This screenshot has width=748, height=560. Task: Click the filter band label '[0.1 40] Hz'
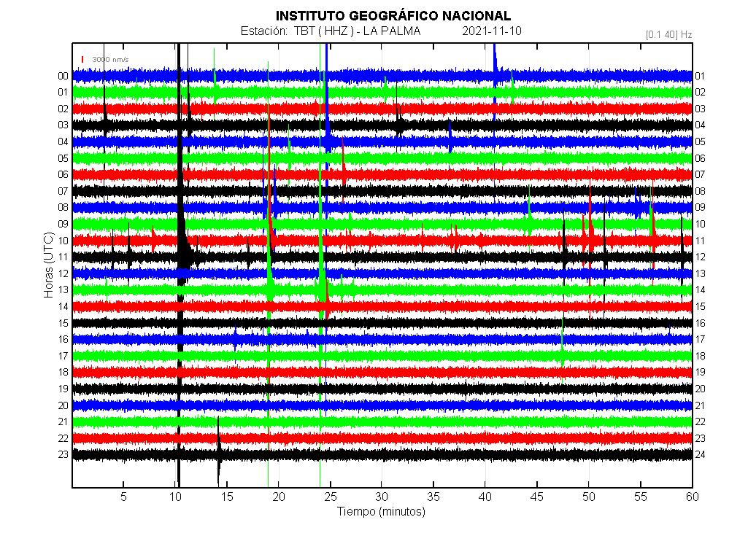click(668, 34)
